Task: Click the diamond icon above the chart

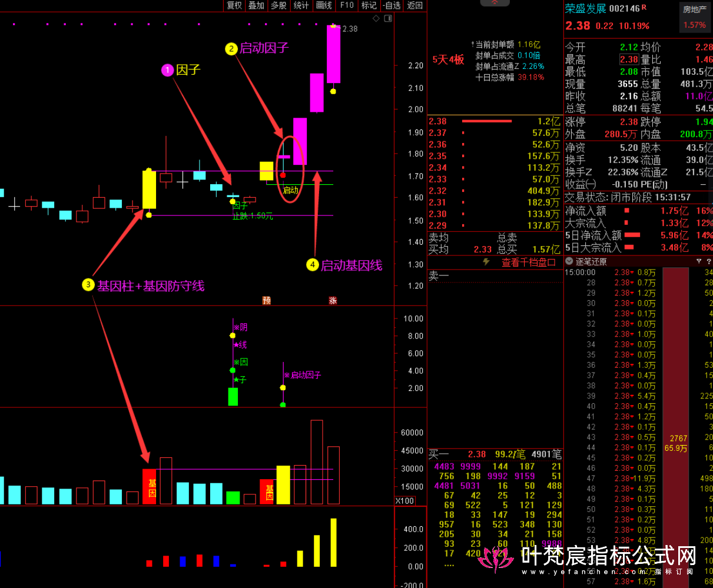Action: coord(376,19)
